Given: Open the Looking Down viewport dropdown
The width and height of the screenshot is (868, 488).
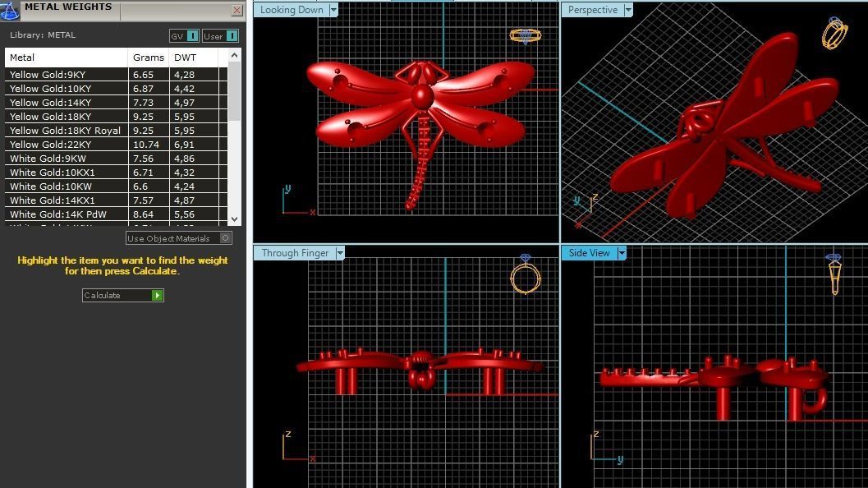Looking at the screenshot, I should coord(333,10).
